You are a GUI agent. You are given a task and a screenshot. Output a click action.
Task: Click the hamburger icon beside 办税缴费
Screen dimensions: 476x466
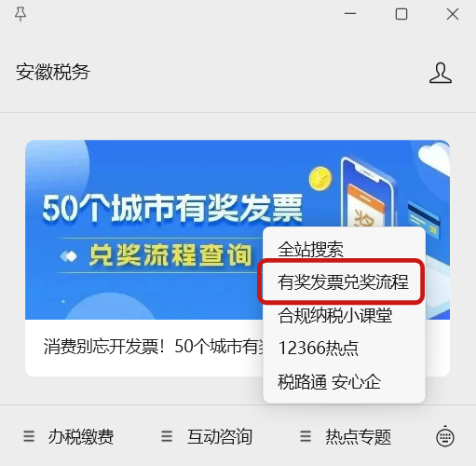29,436
